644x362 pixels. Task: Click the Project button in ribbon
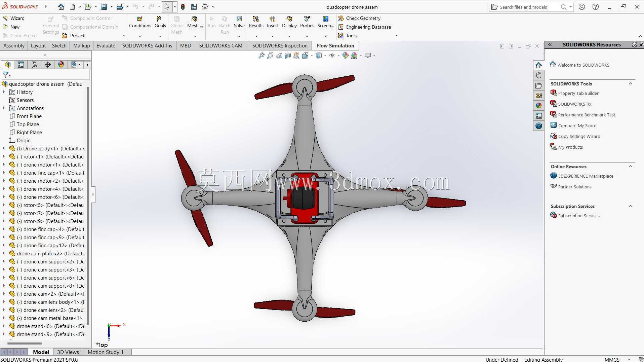coord(73,36)
